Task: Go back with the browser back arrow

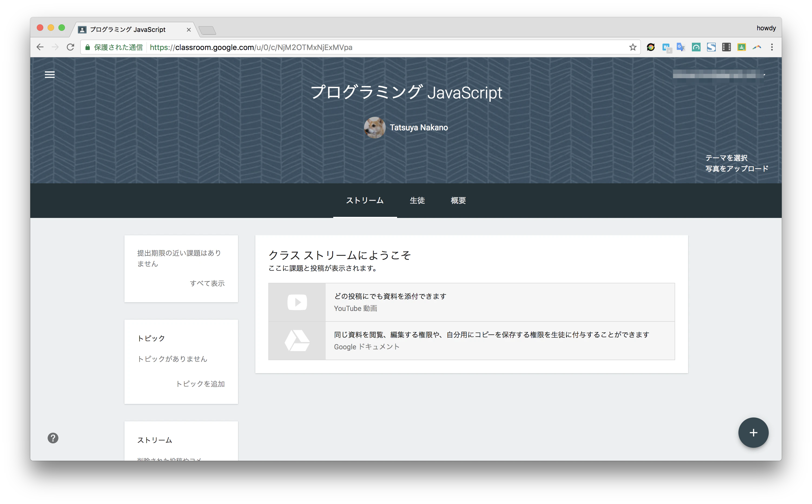Action: [40, 47]
